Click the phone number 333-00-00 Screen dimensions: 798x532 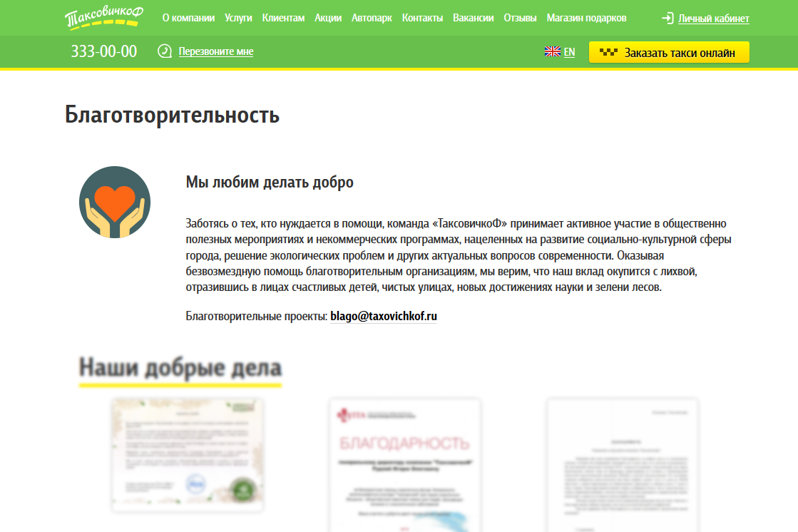click(103, 51)
